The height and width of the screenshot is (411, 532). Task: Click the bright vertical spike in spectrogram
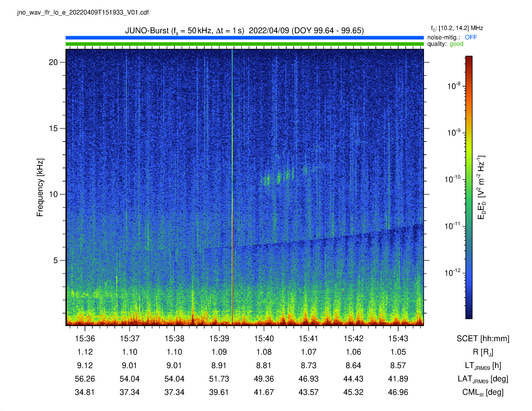point(232,187)
